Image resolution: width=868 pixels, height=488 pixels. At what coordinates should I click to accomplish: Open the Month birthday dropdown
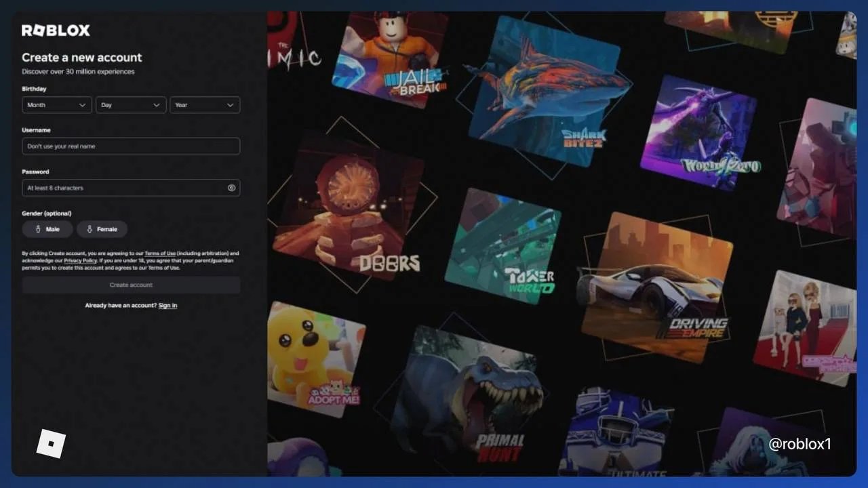pyautogui.click(x=57, y=105)
